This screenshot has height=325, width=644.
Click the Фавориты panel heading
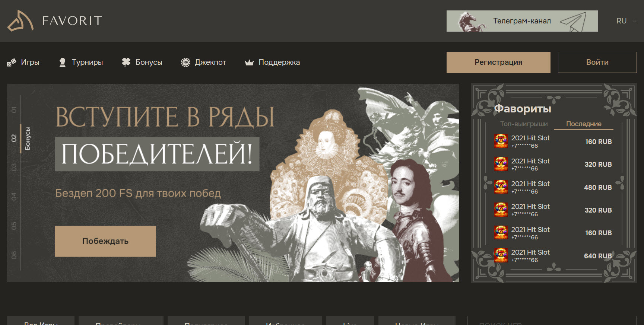[x=523, y=109]
